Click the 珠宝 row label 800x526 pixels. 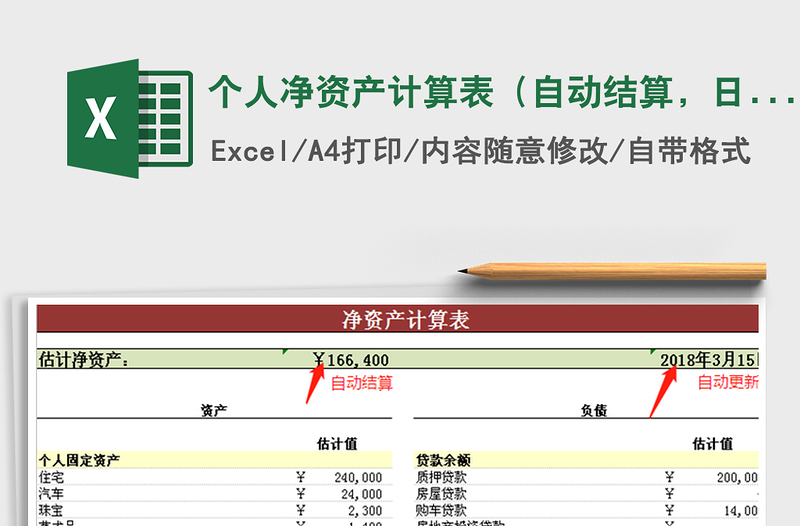51,510
